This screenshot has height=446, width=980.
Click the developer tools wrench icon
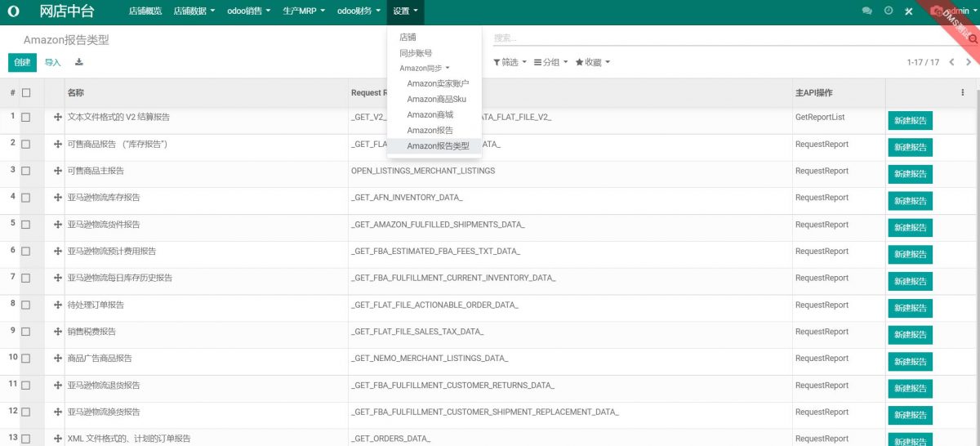909,11
